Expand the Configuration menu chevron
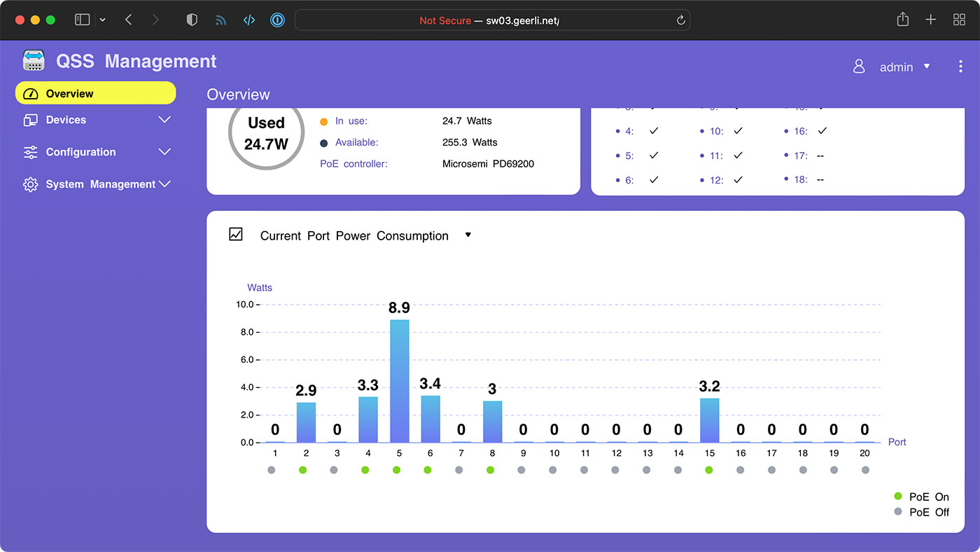 click(x=164, y=152)
